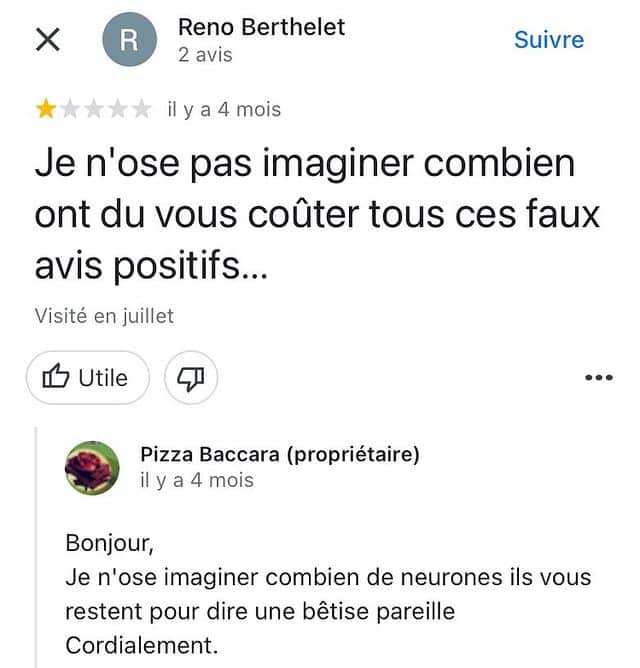Click the owner reply's "il y a 4 mois" timestamp
This screenshot has height=668, width=640.
(x=197, y=480)
